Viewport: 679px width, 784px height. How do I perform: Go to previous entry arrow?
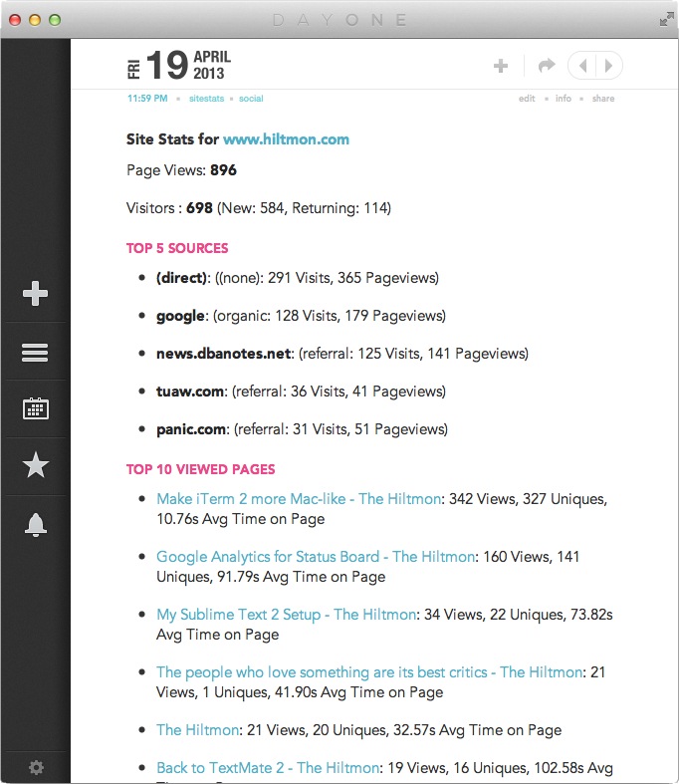click(582, 66)
